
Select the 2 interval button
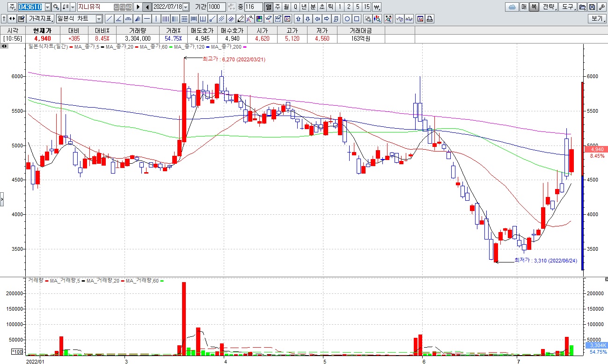coord(349,7)
